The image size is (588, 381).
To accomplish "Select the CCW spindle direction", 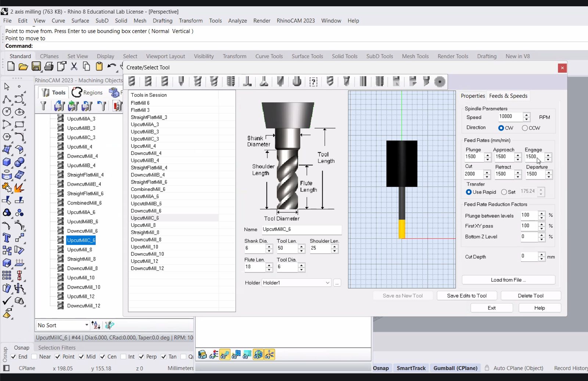I will [x=525, y=128].
